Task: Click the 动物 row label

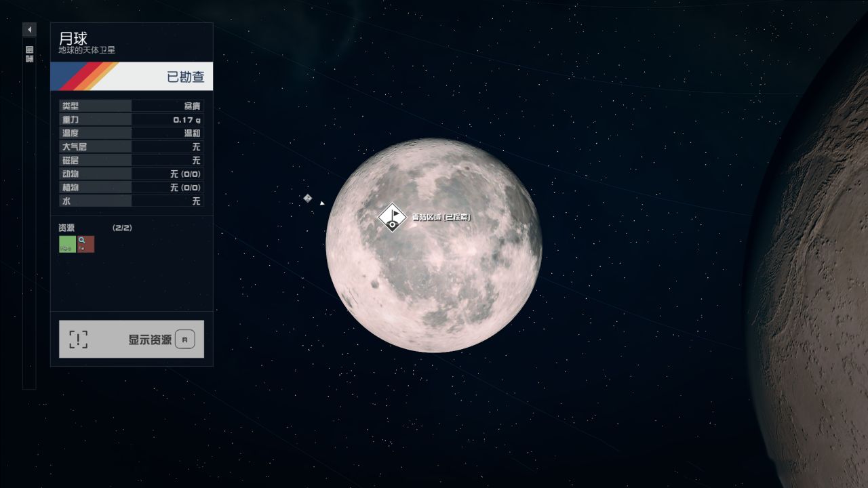Action: 70,174
